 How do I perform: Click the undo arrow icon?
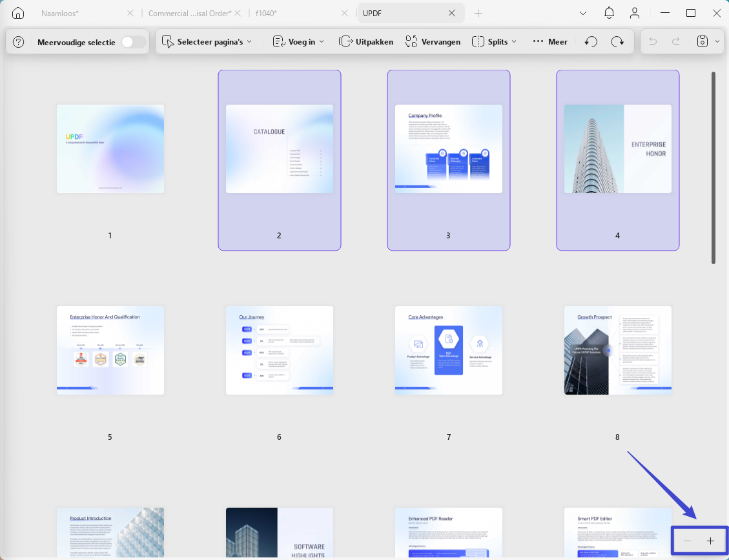click(x=653, y=42)
